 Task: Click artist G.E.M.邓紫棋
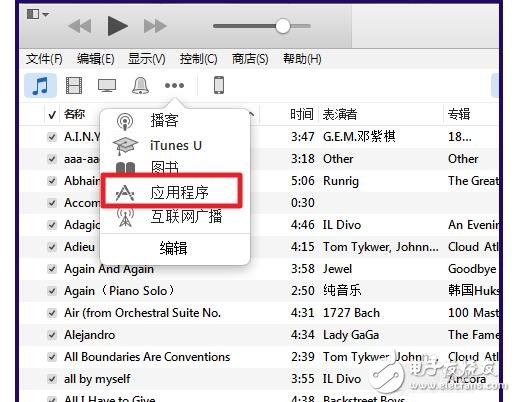pyautogui.click(x=359, y=137)
